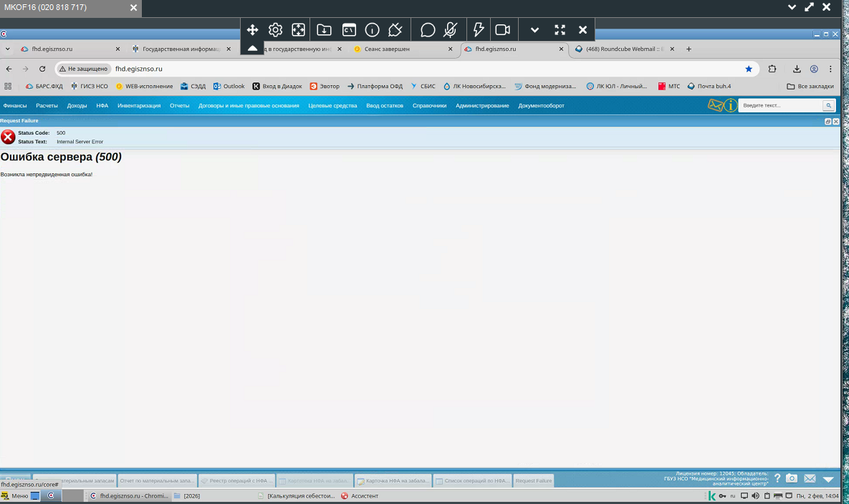
Task: Open the session list chevron at top right
Action: [792, 7]
